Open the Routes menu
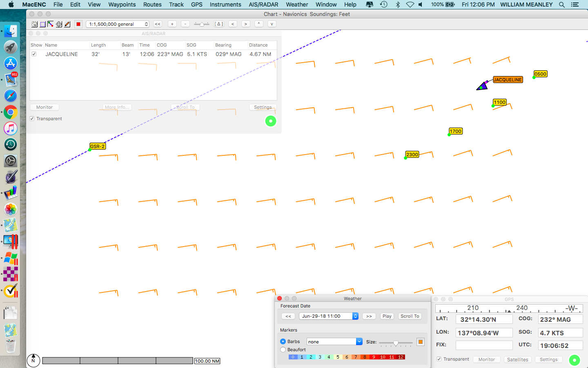This screenshot has width=588, height=368. click(152, 4)
